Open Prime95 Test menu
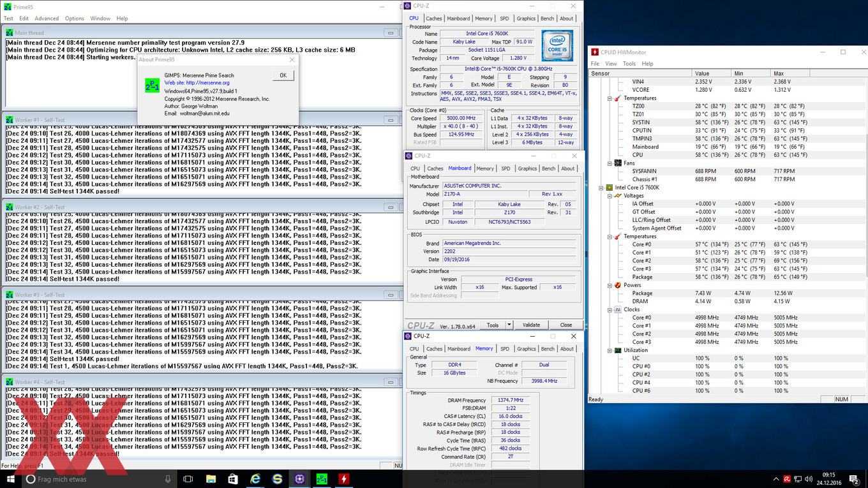The image size is (868, 488). 8,18
